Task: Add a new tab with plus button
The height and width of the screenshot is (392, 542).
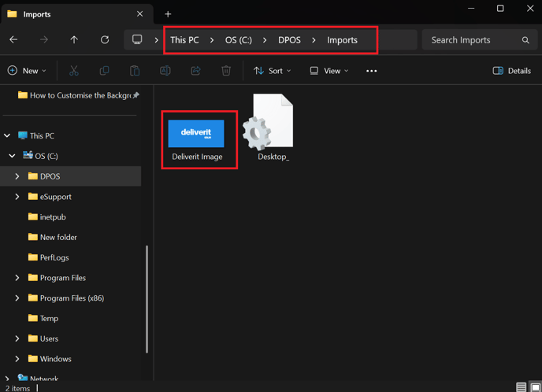Action: pos(168,14)
